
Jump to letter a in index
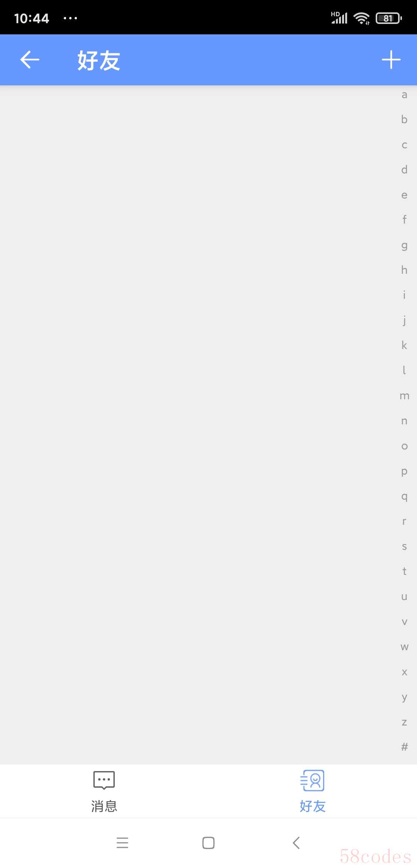pyautogui.click(x=404, y=95)
